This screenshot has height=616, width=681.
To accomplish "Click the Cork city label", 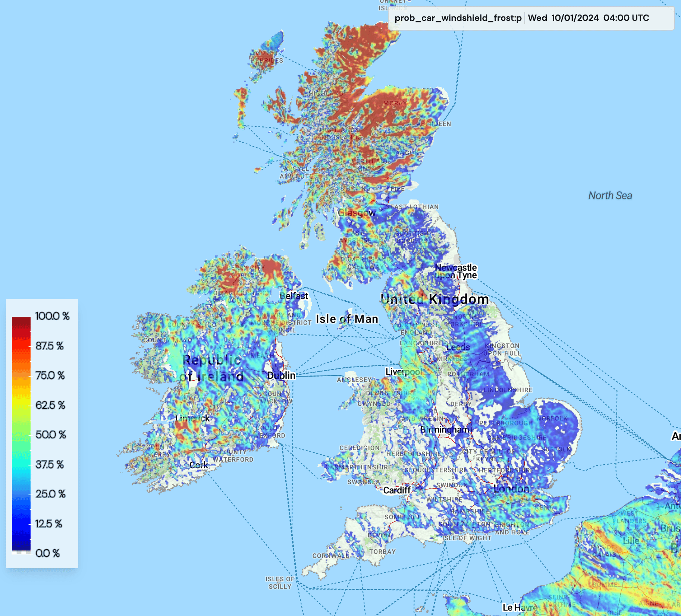I will [x=199, y=465].
